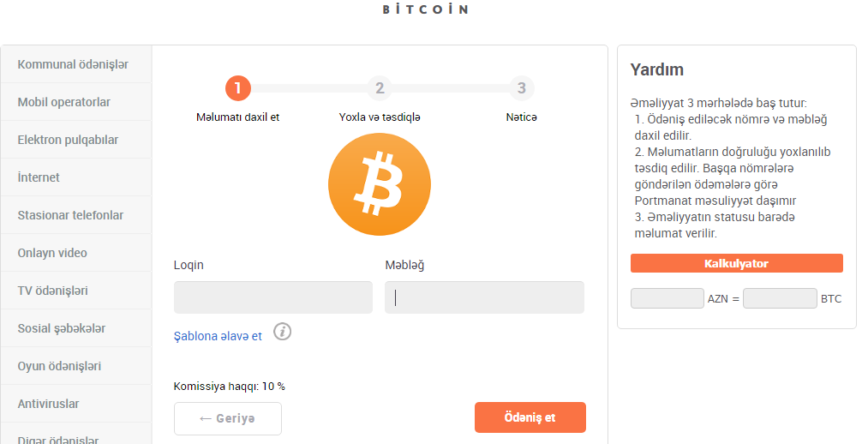Open Sosial şəbəkələr category

pyautogui.click(x=62, y=328)
